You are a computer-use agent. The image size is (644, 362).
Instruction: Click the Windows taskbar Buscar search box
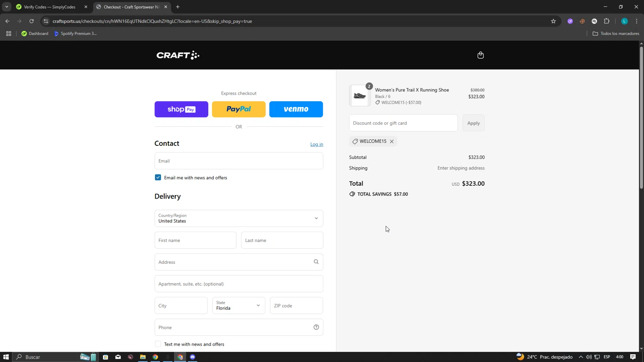(56, 357)
